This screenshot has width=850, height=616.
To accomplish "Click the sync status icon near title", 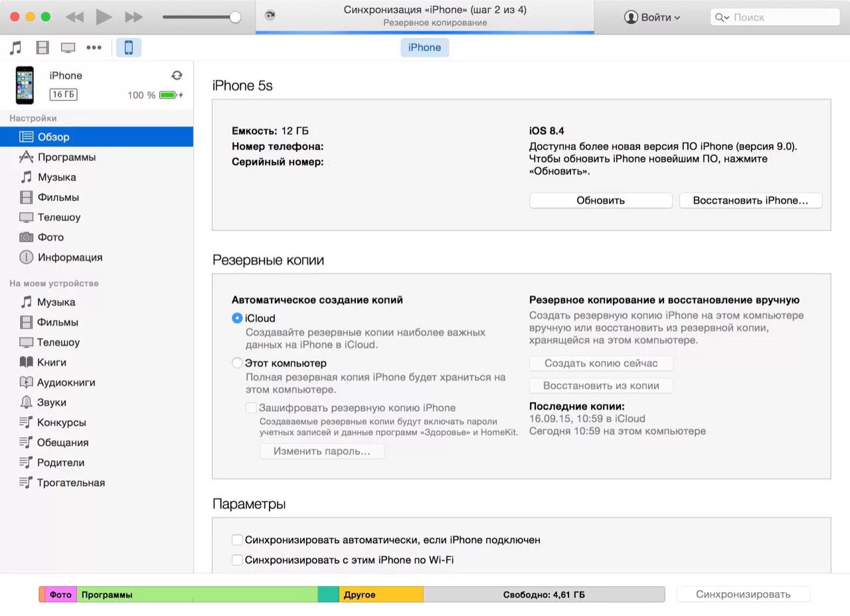I will [270, 15].
